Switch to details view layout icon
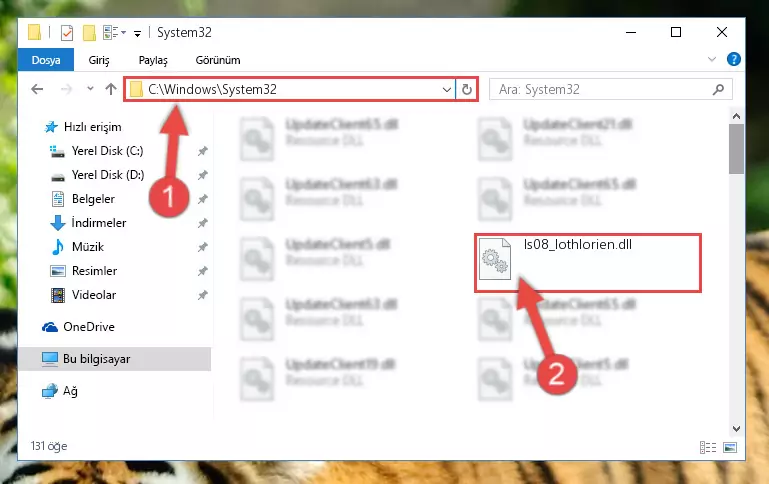The width and height of the screenshot is (769, 484). pos(708,447)
